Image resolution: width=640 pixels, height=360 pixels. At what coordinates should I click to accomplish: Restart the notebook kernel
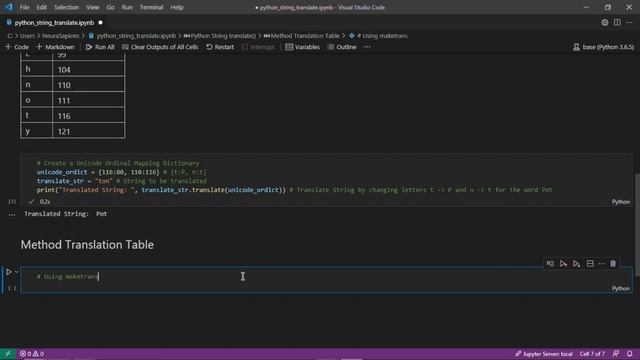(x=220, y=47)
